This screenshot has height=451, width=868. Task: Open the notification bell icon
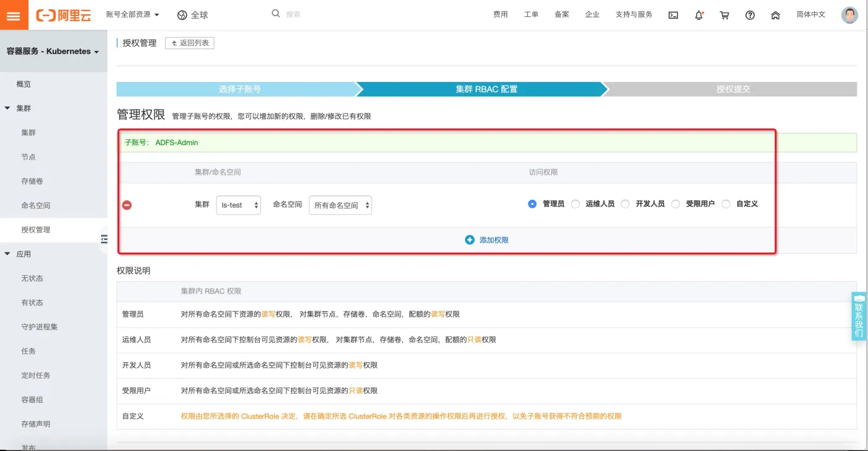point(699,15)
